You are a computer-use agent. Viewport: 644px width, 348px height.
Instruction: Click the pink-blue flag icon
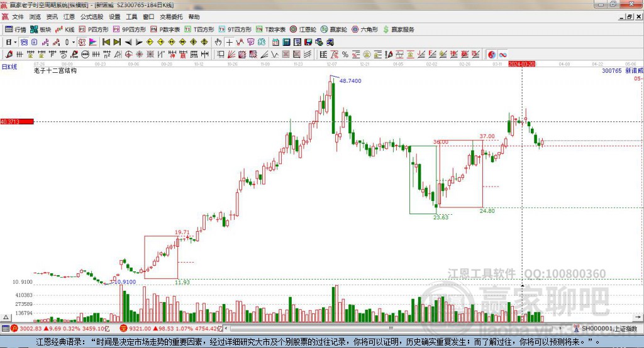[93, 42]
